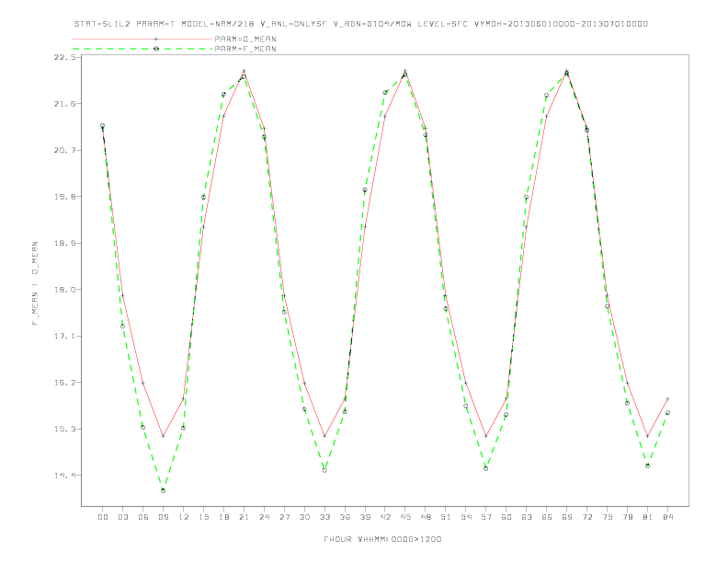Click the red solid legend line sample
This screenshot has width=728, height=563.
point(142,39)
